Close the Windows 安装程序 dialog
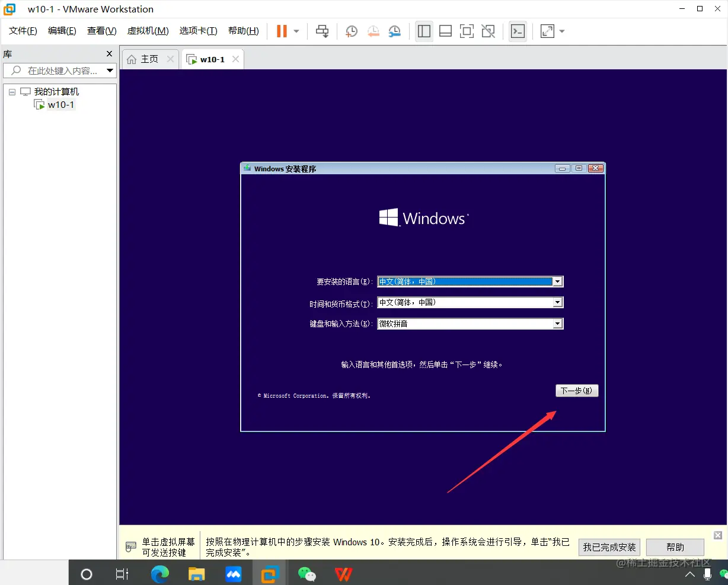Image resolution: width=728 pixels, height=585 pixels. click(596, 168)
